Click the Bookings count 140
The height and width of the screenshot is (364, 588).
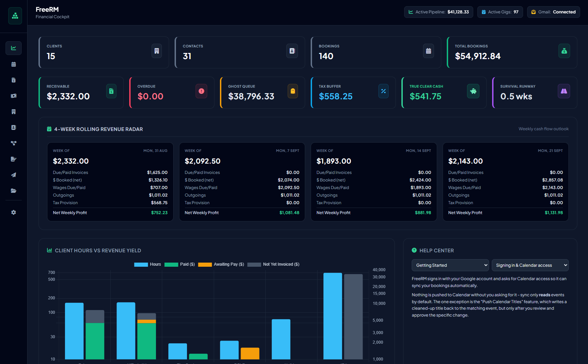click(326, 56)
